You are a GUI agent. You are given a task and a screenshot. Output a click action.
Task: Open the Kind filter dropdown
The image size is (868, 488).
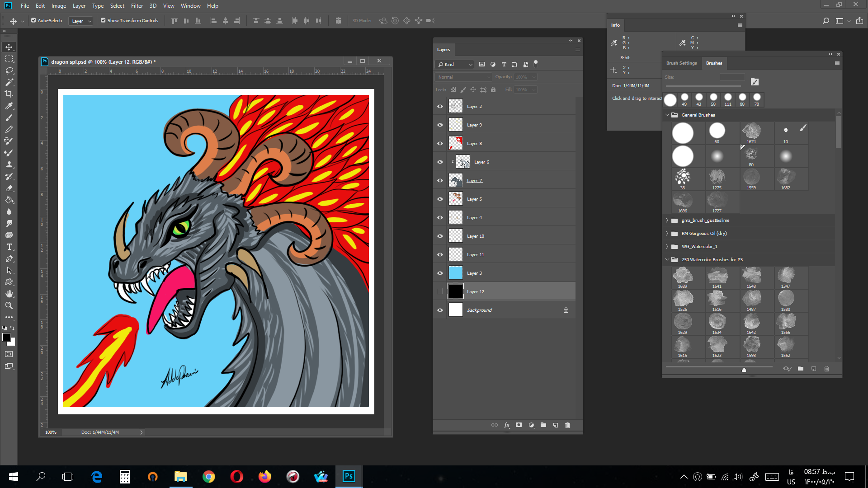455,65
